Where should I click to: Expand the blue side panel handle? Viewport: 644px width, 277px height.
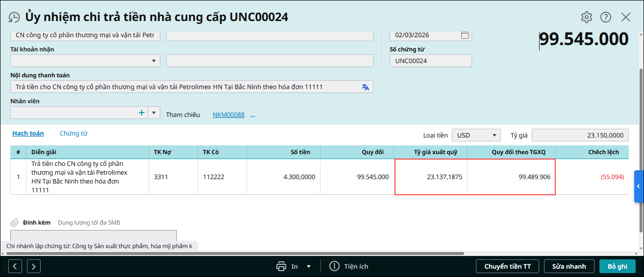click(x=638, y=186)
